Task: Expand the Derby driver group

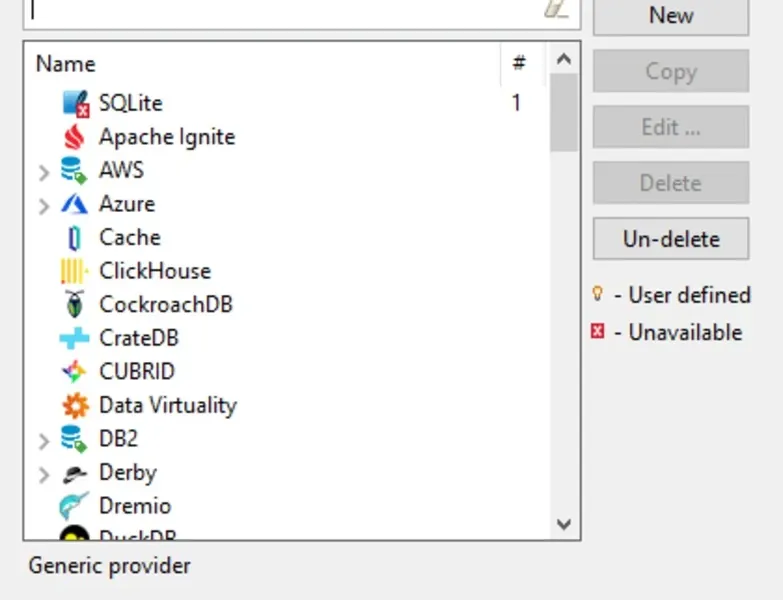Action: point(43,474)
